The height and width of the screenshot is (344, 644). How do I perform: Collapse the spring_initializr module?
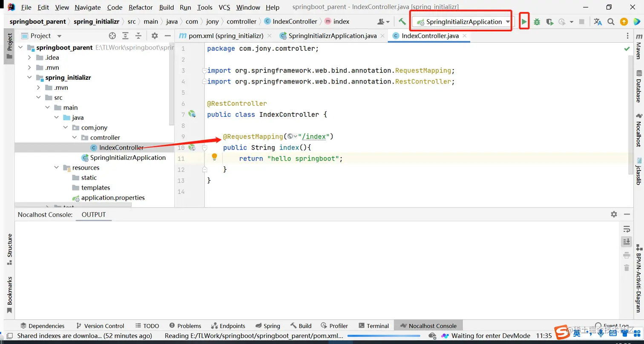coord(29,78)
